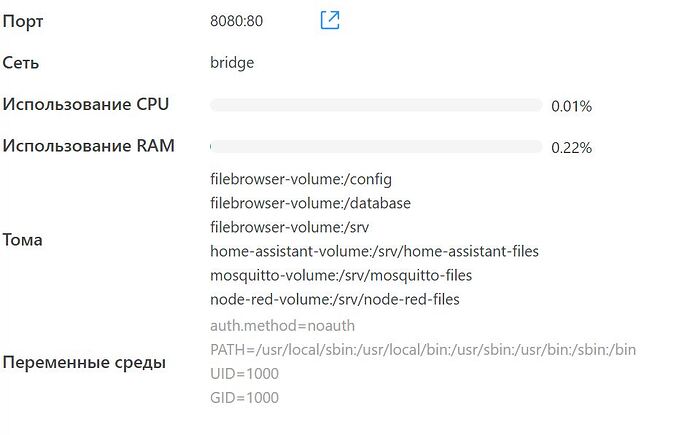Click the CPU usage progress bar
690x435 pixels.
click(376, 105)
